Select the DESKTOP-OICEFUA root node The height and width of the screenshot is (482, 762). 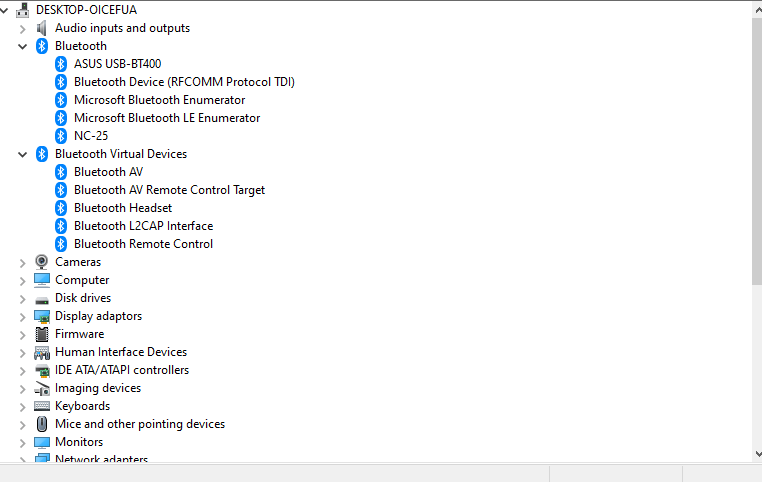(x=86, y=10)
